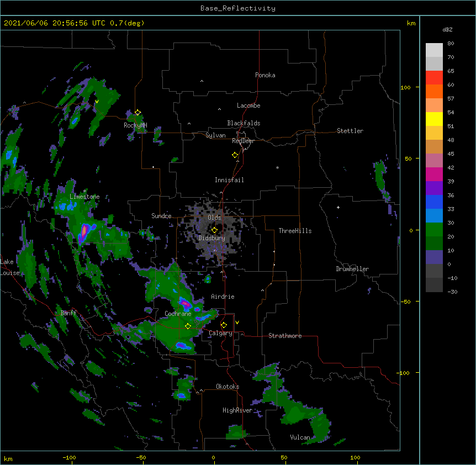Screen dimensions: 476x465
Task: Click the Vulcan label
Action: [x=300, y=437]
